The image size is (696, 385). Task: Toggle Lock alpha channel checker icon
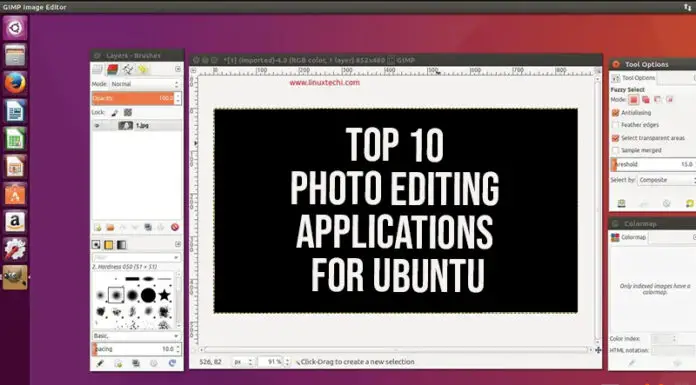click(128, 113)
